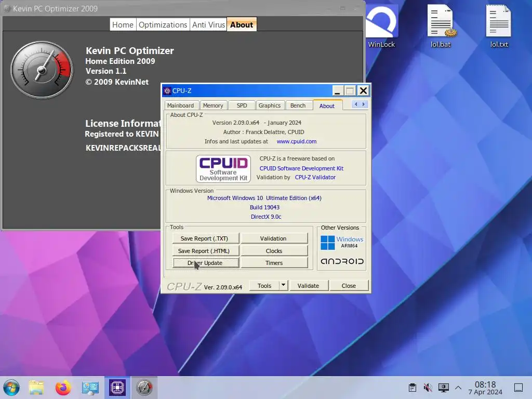Open the lol.bat desktop file
Screen dimensions: 532x399
[441, 25]
